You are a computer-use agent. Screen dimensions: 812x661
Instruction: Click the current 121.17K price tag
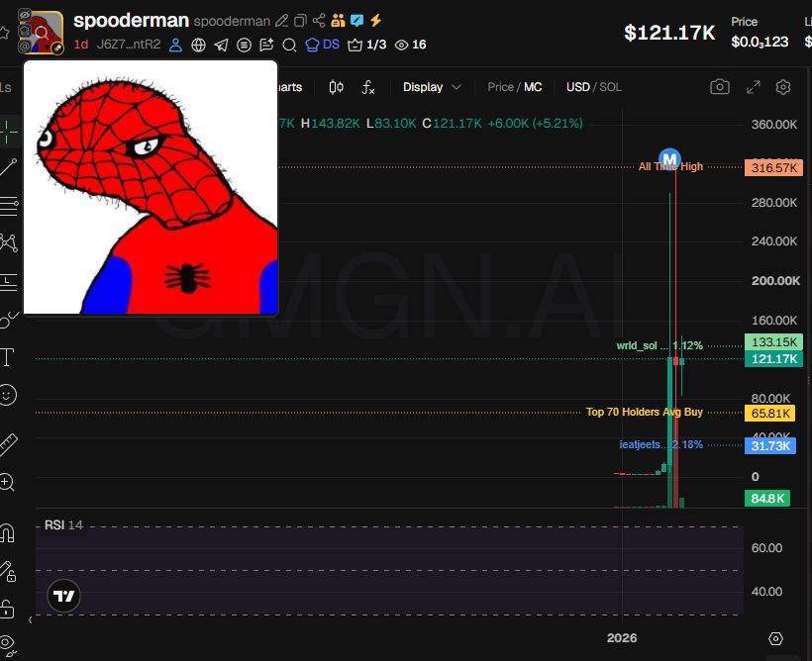click(x=773, y=359)
